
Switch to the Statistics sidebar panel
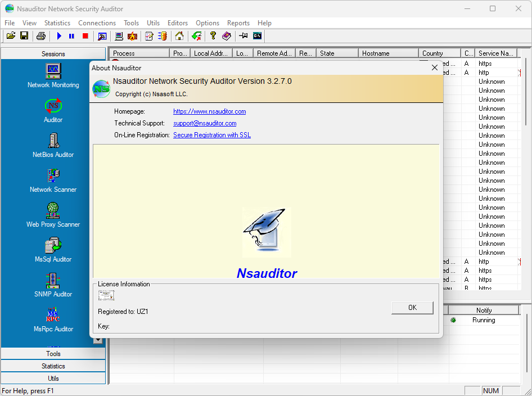click(x=53, y=366)
